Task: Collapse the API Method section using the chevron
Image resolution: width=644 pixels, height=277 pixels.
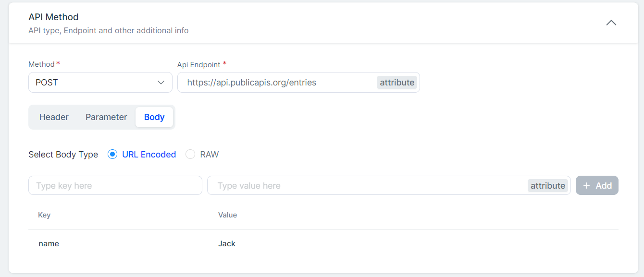Action: coord(611,23)
